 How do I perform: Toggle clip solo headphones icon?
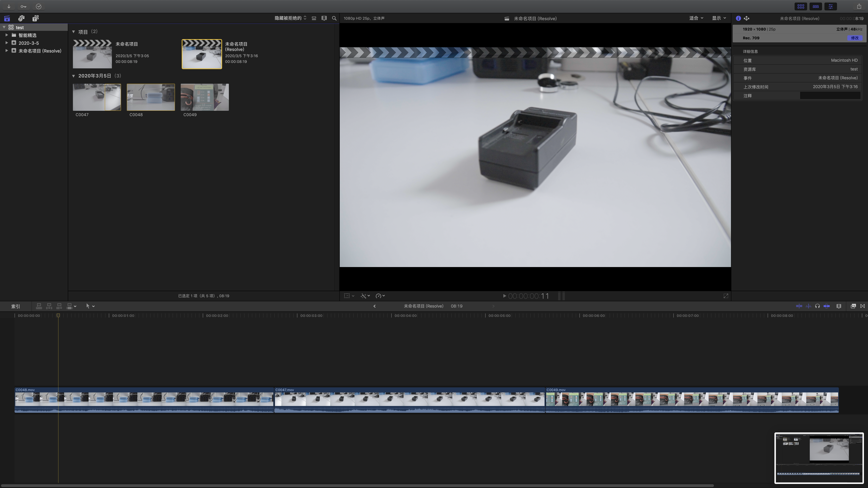click(x=817, y=306)
